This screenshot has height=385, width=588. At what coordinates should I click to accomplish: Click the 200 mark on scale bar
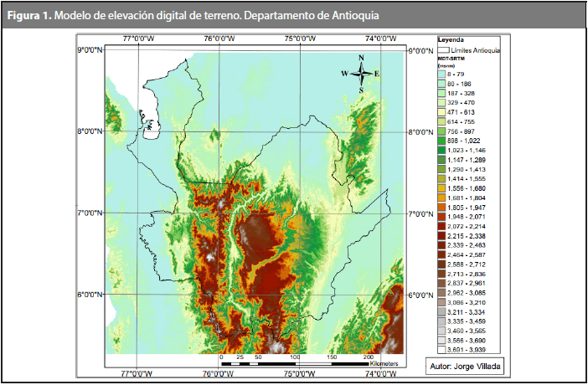coord(367,357)
